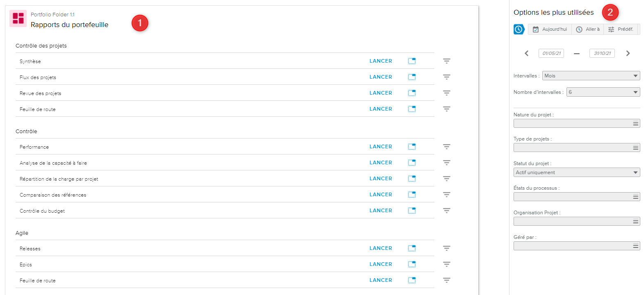The height and width of the screenshot is (295, 644).
Task: Advance to next date period arrow
Action: [628, 53]
